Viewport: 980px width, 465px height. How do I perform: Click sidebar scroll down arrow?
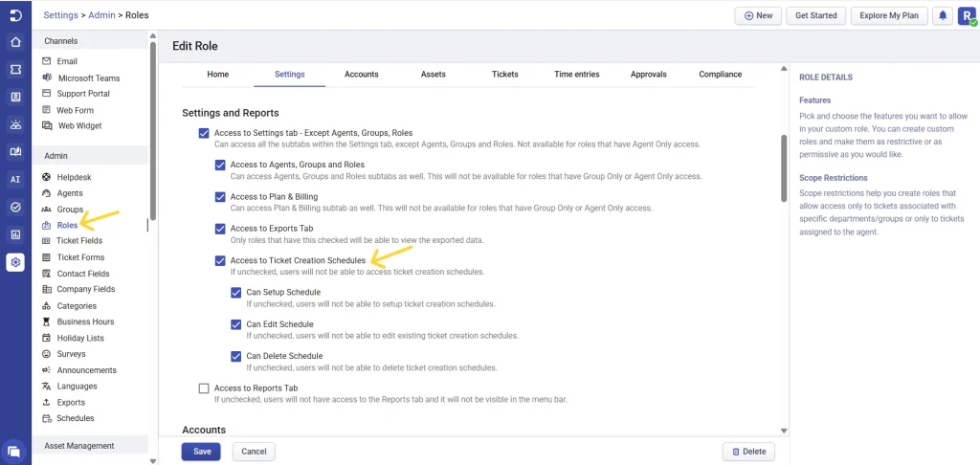153,460
